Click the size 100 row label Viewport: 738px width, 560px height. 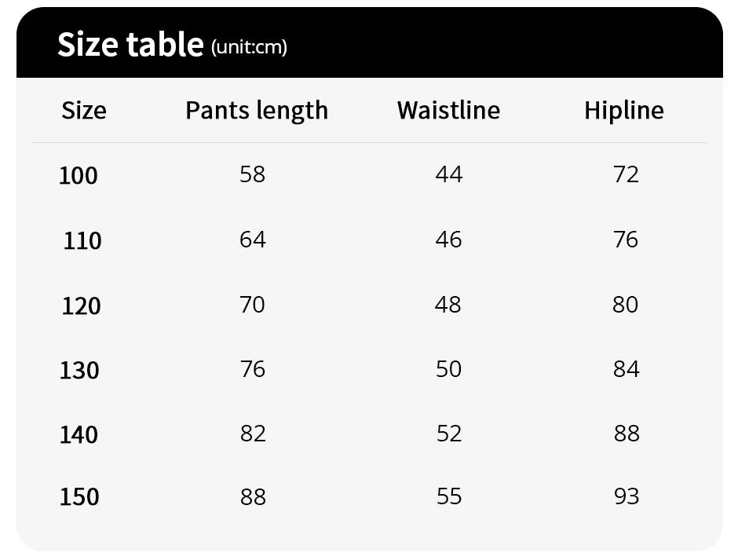click(x=79, y=175)
